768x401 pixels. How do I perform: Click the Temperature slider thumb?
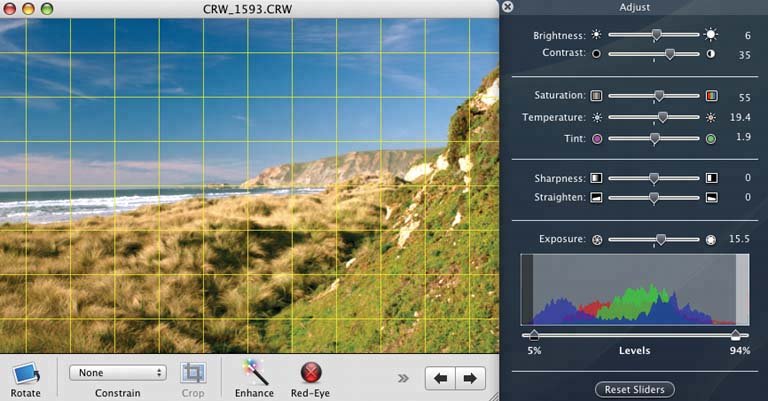663,117
